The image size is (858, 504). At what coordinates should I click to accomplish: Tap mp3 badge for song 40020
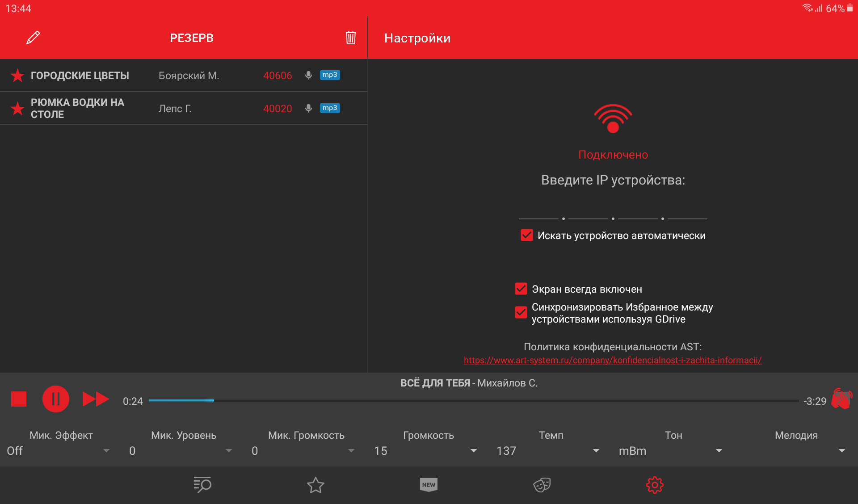[x=330, y=108]
